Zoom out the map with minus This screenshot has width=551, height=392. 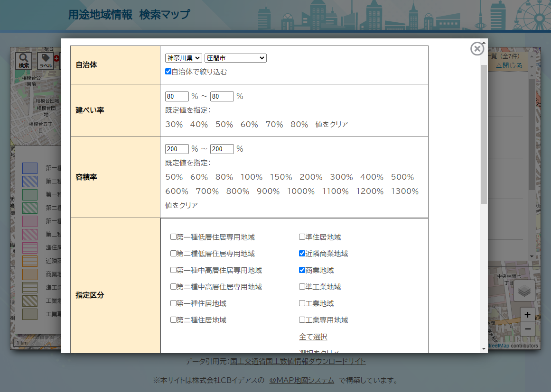coord(527,328)
